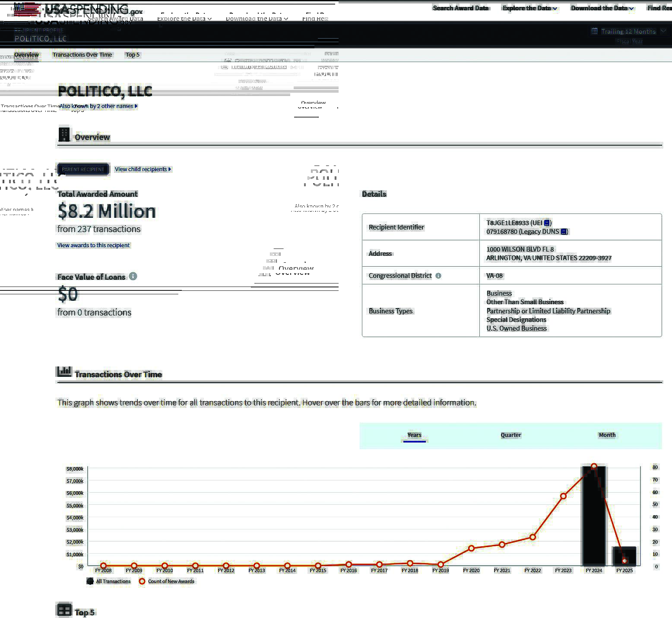
Task: Click the 'ARLINGTON, VA UNITED STATES 22209-3927' line
Action: click(549, 258)
